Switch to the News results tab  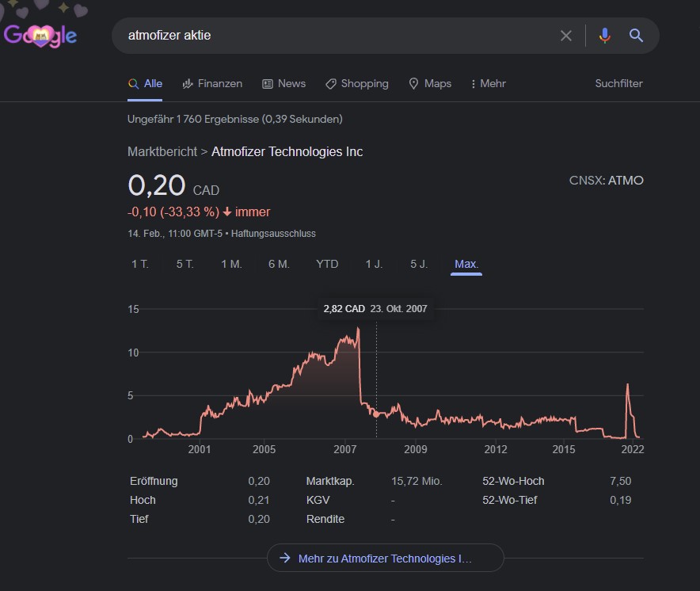[283, 84]
